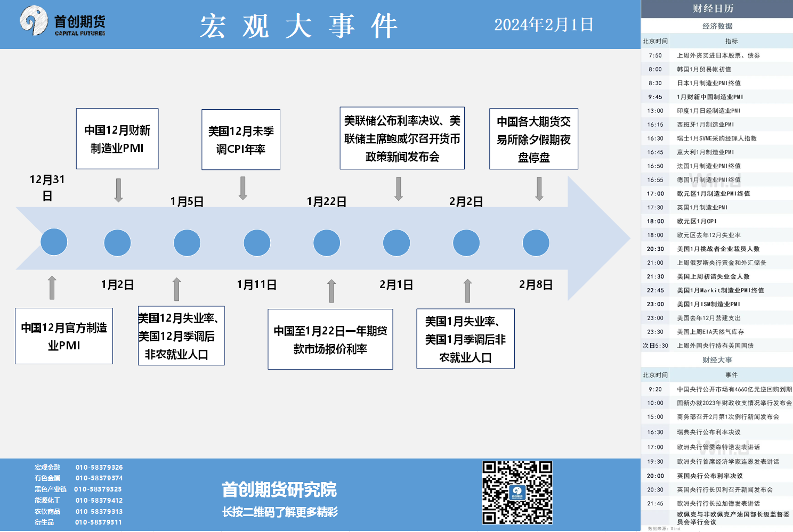This screenshot has height=532, width=793.
Task: Select row 印度1月日经制造业PMI
Action: pyautogui.click(x=717, y=111)
